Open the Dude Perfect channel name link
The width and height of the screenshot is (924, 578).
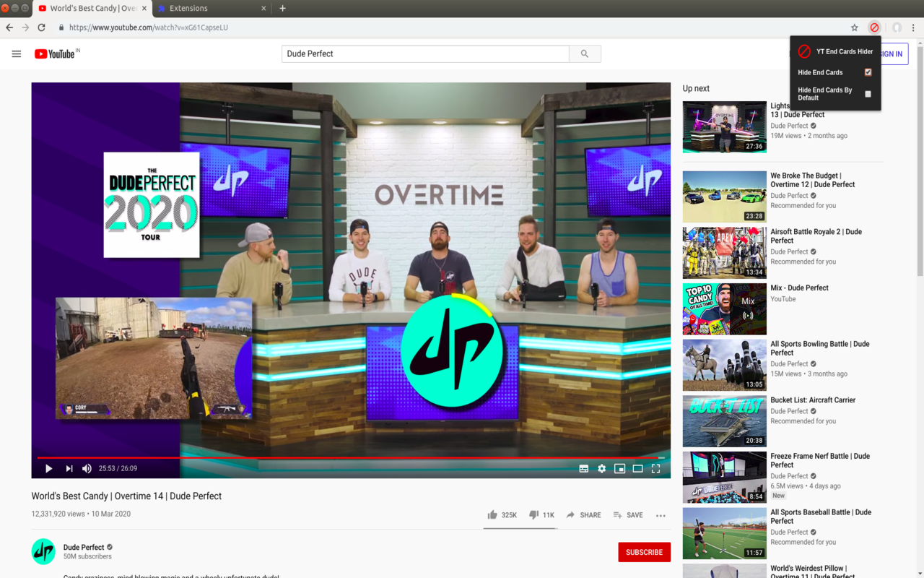point(84,547)
